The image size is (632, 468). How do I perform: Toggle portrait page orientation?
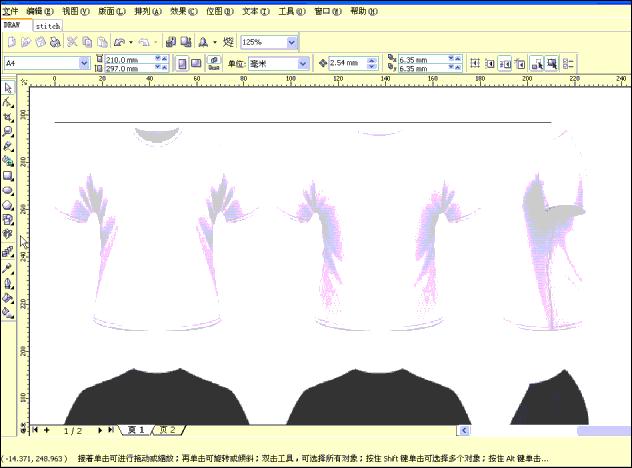click(x=182, y=63)
